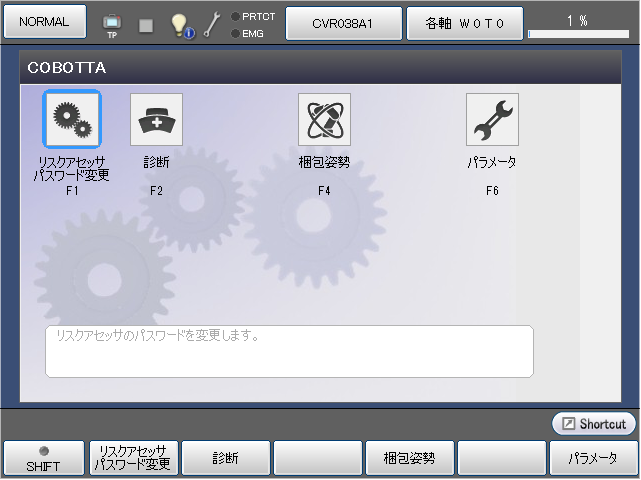Click the description text box
This screenshot has width=641, height=480.
[x=289, y=351]
